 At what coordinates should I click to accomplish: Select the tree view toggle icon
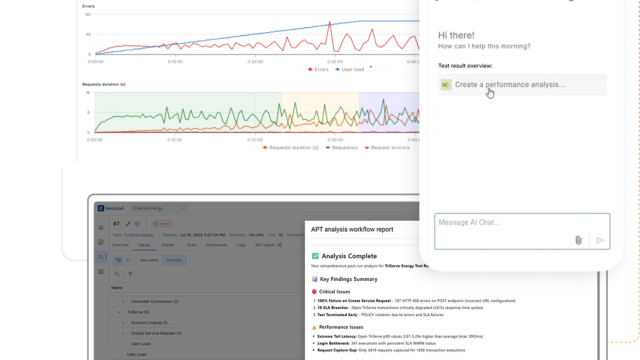[x=118, y=260]
